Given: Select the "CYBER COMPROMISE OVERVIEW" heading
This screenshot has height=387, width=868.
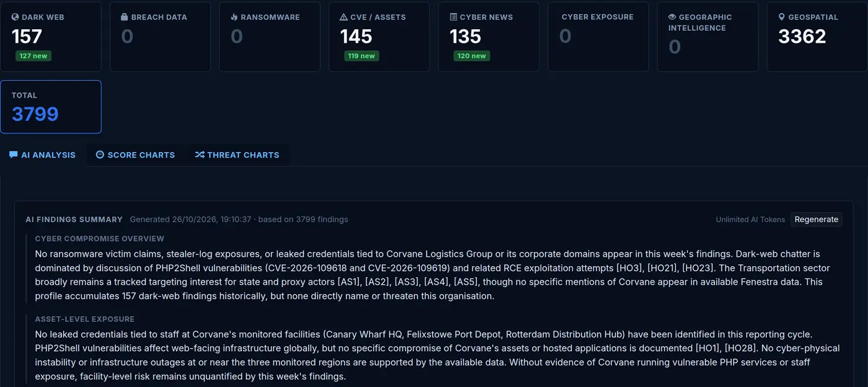Looking at the screenshot, I should click(x=100, y=239).
